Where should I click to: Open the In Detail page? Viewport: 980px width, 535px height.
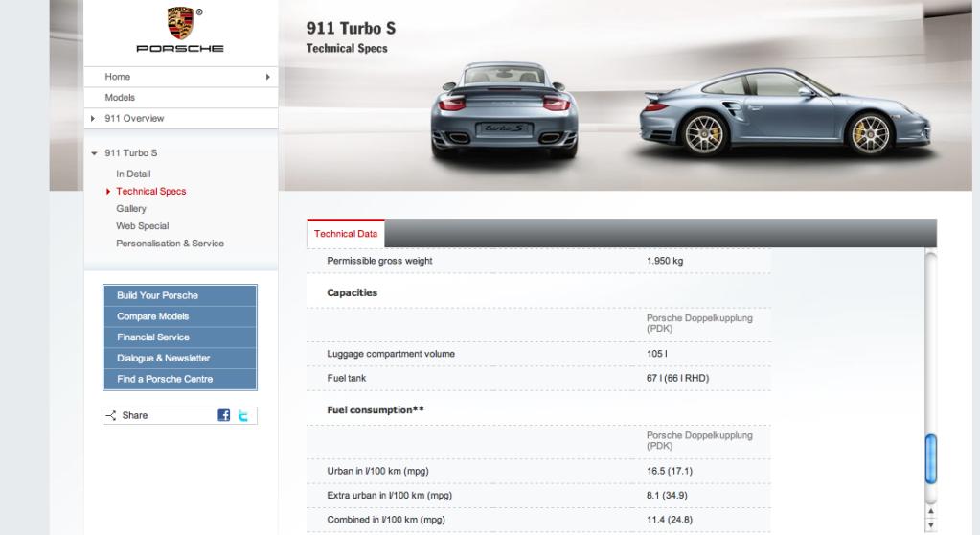click(x=133, y=174)
